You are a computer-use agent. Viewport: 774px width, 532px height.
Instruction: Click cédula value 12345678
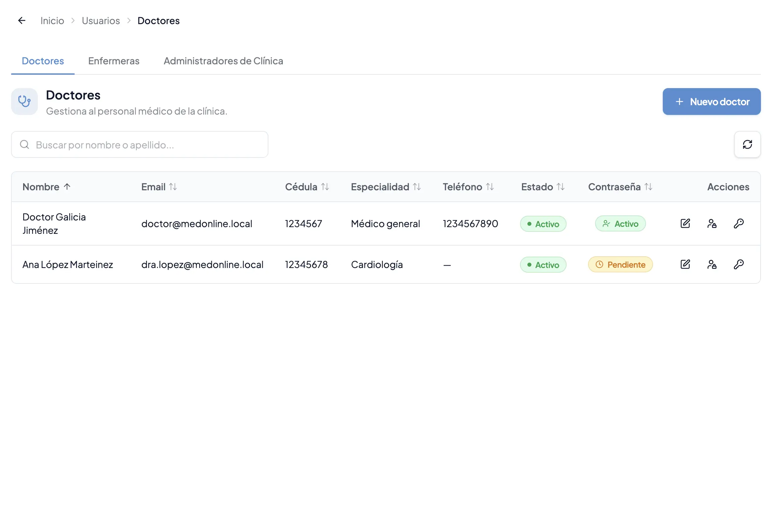point(306,265)
